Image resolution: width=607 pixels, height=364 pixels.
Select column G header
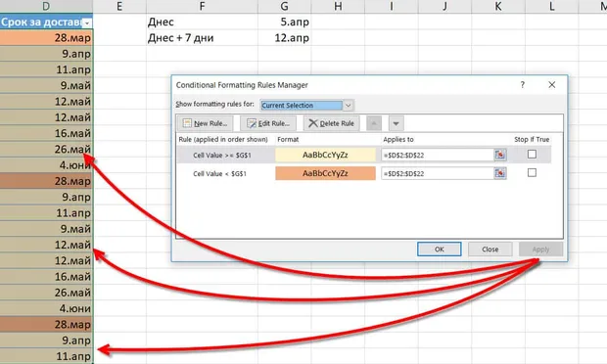pyautogui.click(x=285, y=6)
